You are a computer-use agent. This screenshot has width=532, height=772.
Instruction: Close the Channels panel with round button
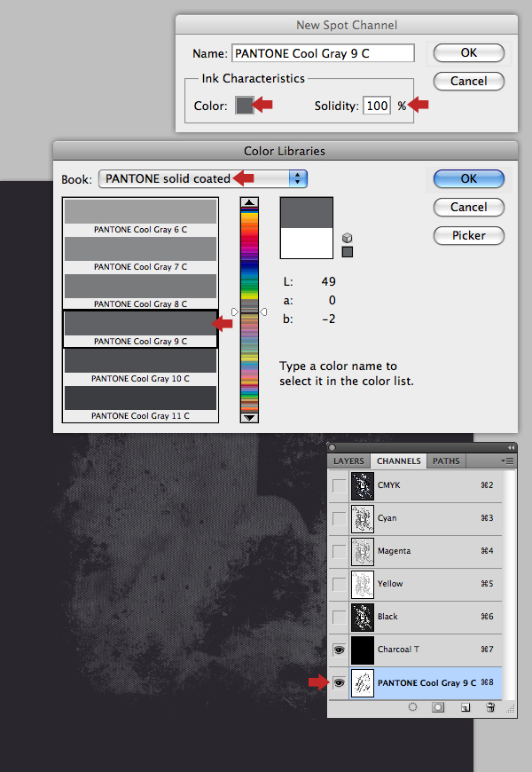pyautogui.click(x=332, y=447)
